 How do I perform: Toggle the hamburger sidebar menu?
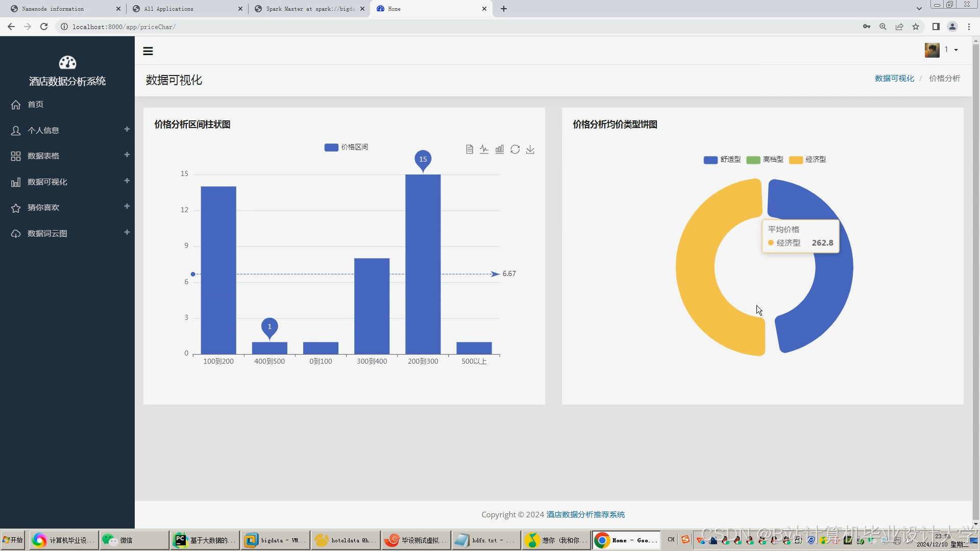tap(148, 51)
